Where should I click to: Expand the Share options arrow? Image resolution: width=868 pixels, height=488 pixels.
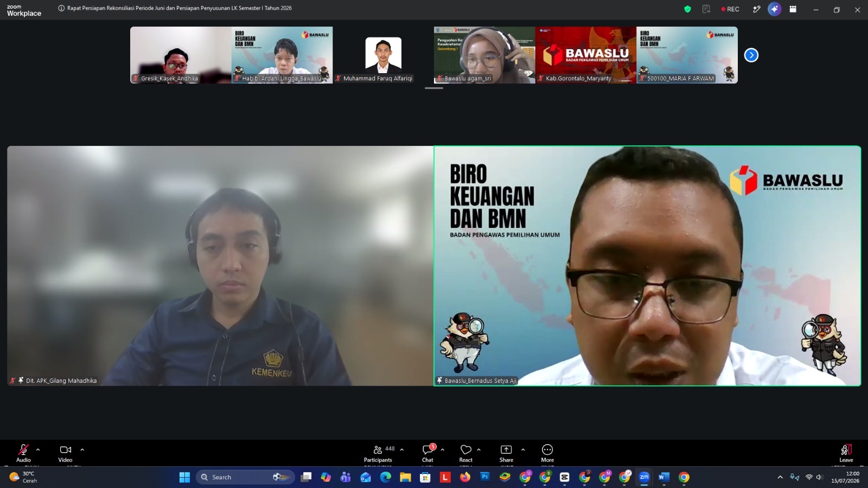(523, 450)
